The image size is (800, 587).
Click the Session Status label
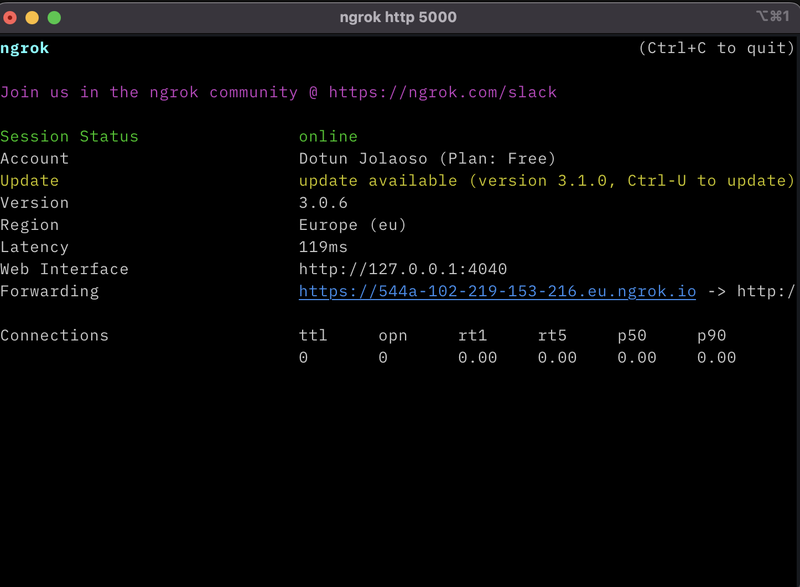pos(69,136)
